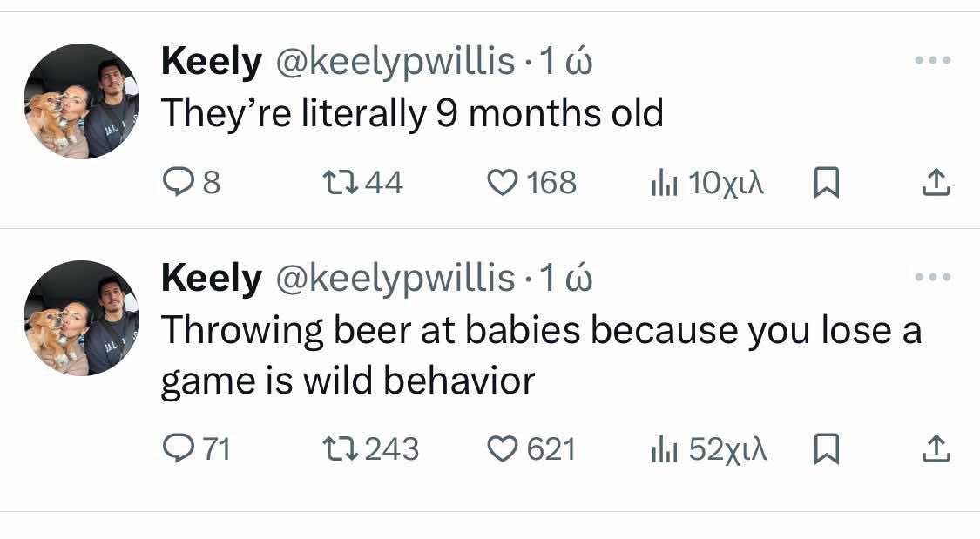Share the "9 months old" tweet
This screenshot has width=980, height=539.
click(934, 183)
